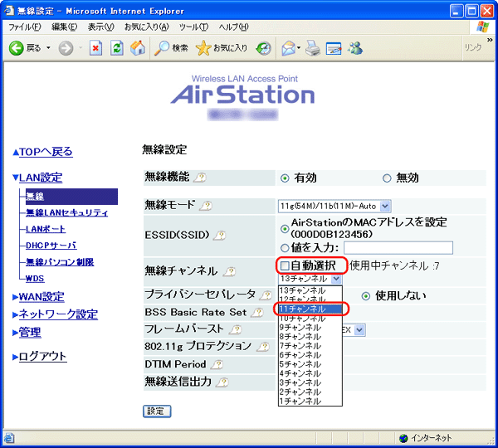
Task: Click the Windows flag logo
Action: pyautogui.click(x=482, y=27)
